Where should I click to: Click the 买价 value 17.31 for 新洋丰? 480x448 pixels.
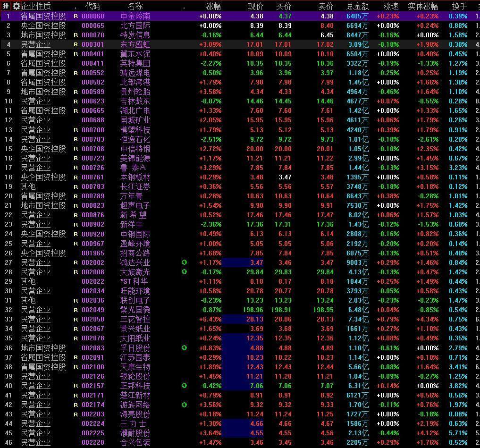point(283,224)
